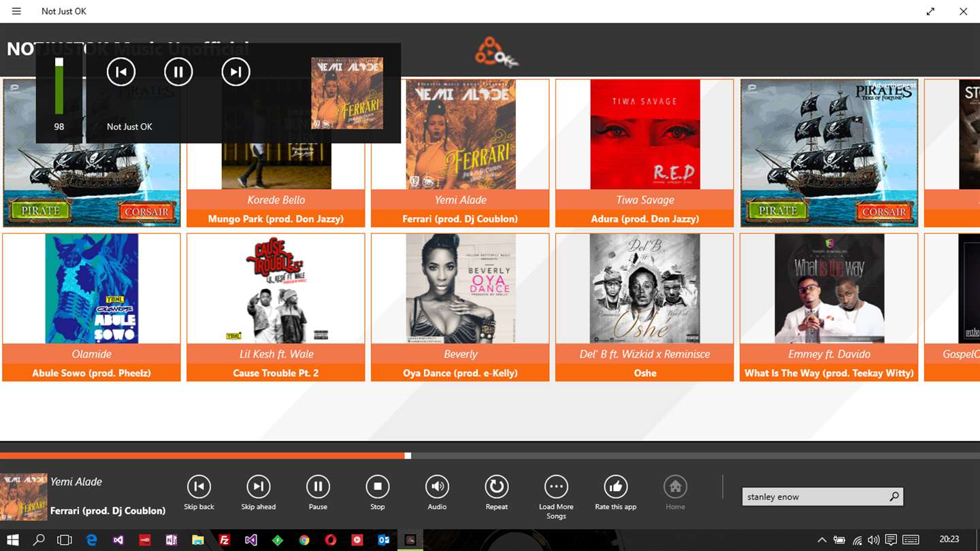Open OneNote from taskbar

pos(171,540)
